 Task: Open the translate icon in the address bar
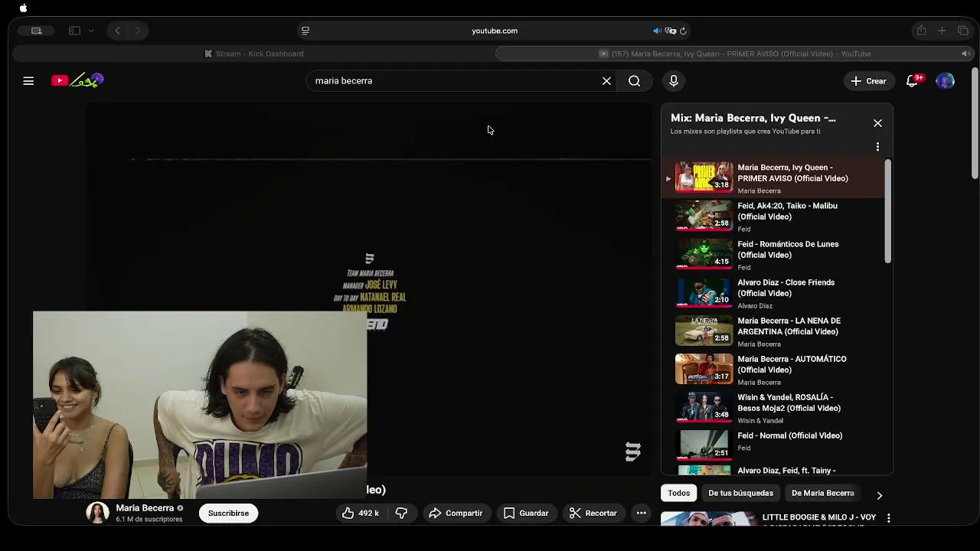671,31
